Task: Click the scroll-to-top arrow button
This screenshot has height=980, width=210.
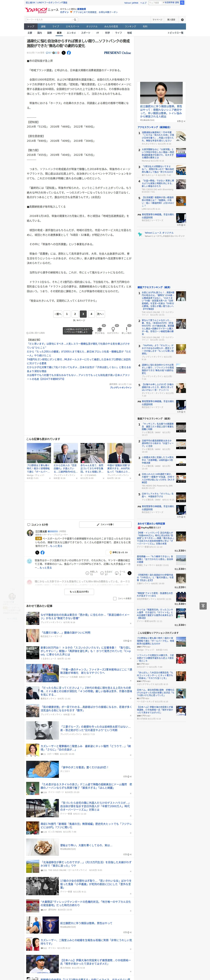Action: coord(203,606)
